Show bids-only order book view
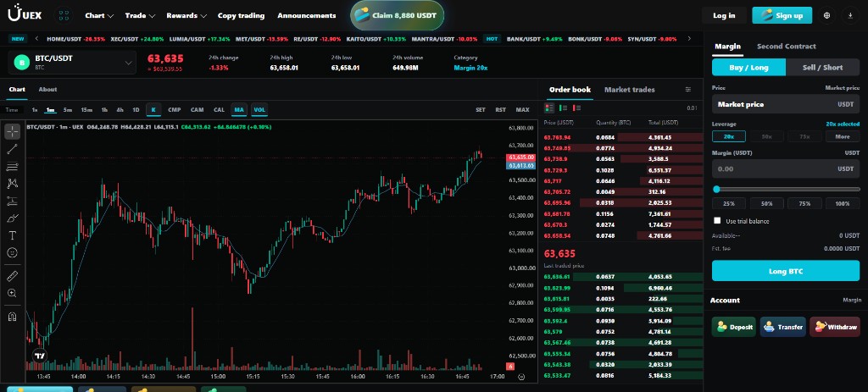The height and width of the screenshot is (392, 868). [563, 108]
